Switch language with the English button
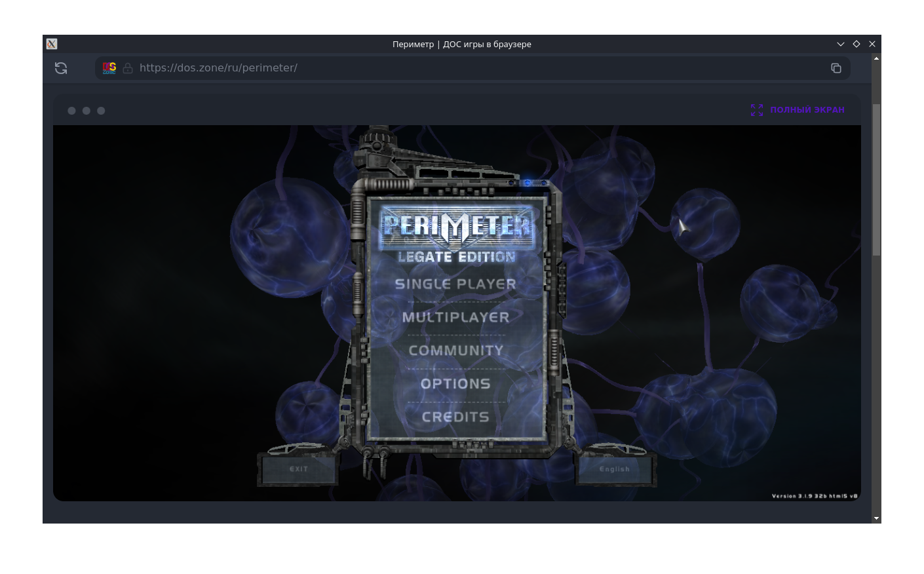This screenshot has width=924, height=574. click(615, 469)
